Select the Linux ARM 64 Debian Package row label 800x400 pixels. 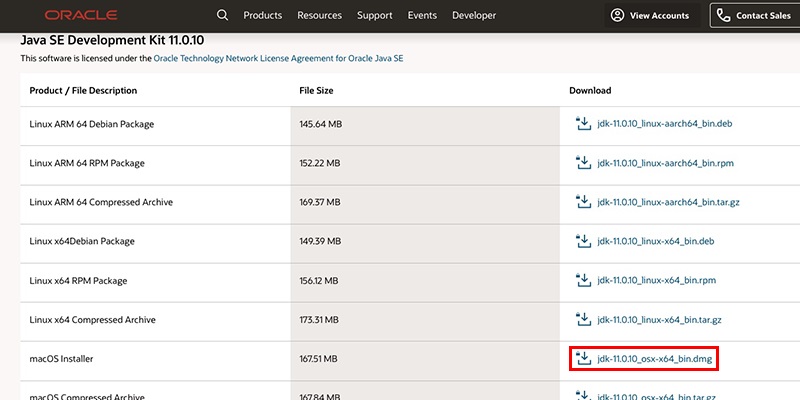(x=92, y=124)
